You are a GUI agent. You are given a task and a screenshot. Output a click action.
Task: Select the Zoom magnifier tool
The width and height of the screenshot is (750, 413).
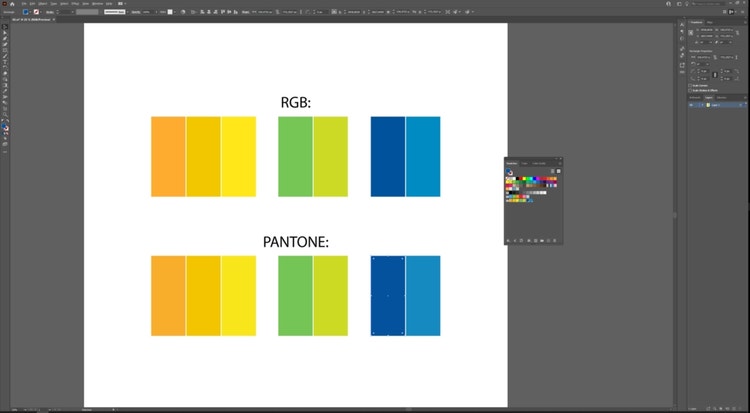click(5, 114)
